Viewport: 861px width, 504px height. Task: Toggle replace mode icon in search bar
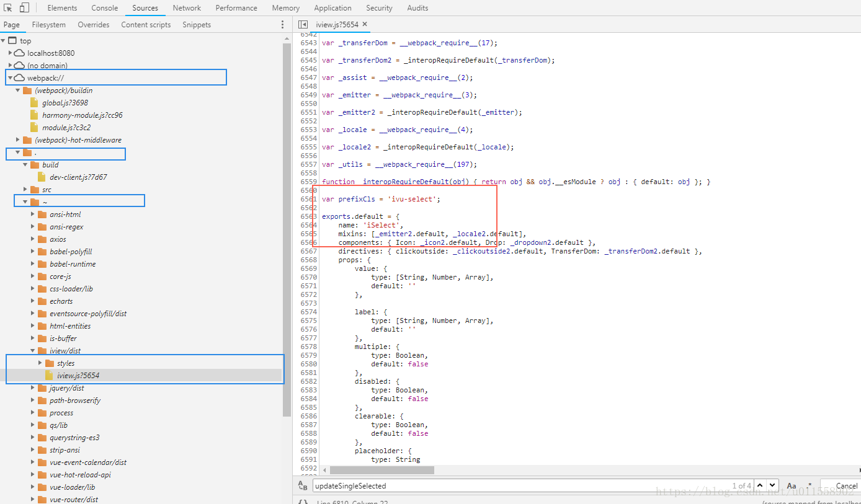302,485
